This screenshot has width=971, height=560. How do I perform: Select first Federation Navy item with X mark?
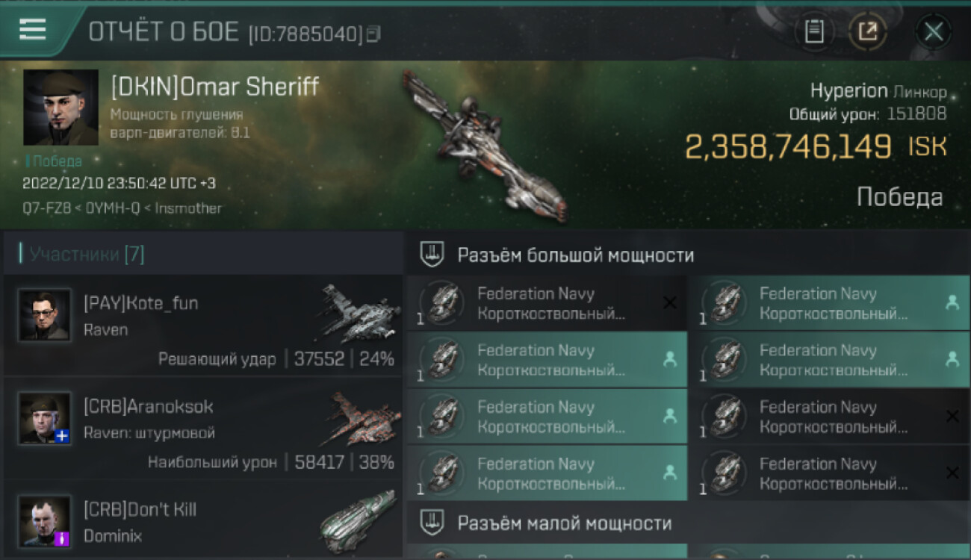click(547, 303)
